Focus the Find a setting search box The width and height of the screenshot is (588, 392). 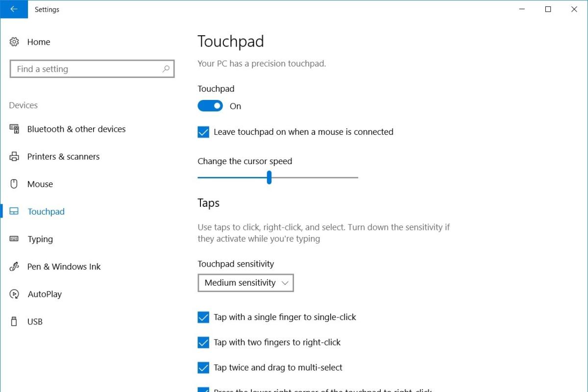(x=92, y=69)
